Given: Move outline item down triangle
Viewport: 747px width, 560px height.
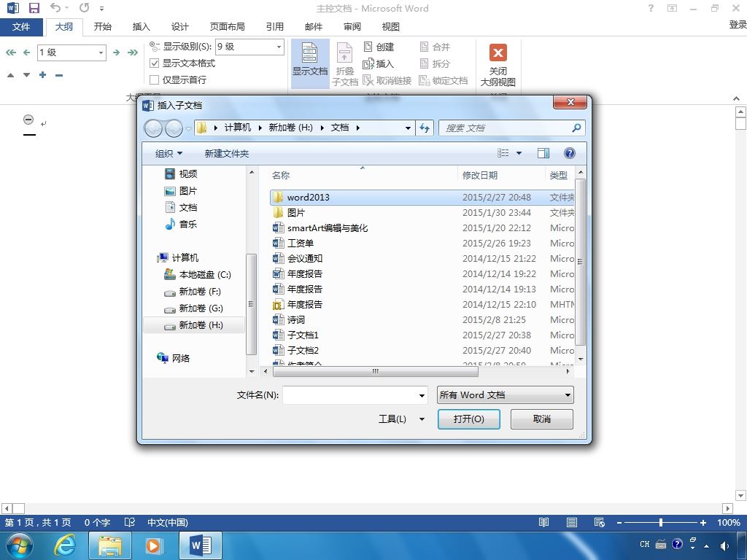Looking at the screenshot, I should pyautogui.click(x=27, y=75).
